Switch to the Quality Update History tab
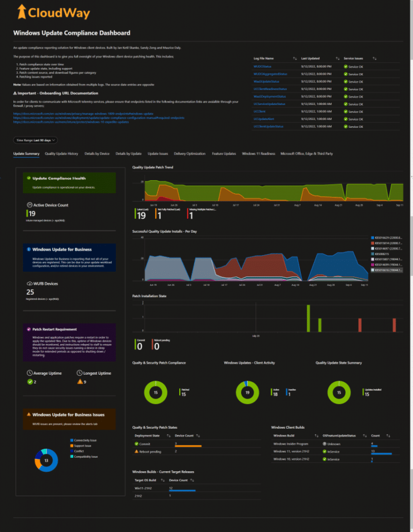This screenshot has height=532, width=413. pos(61,154)
